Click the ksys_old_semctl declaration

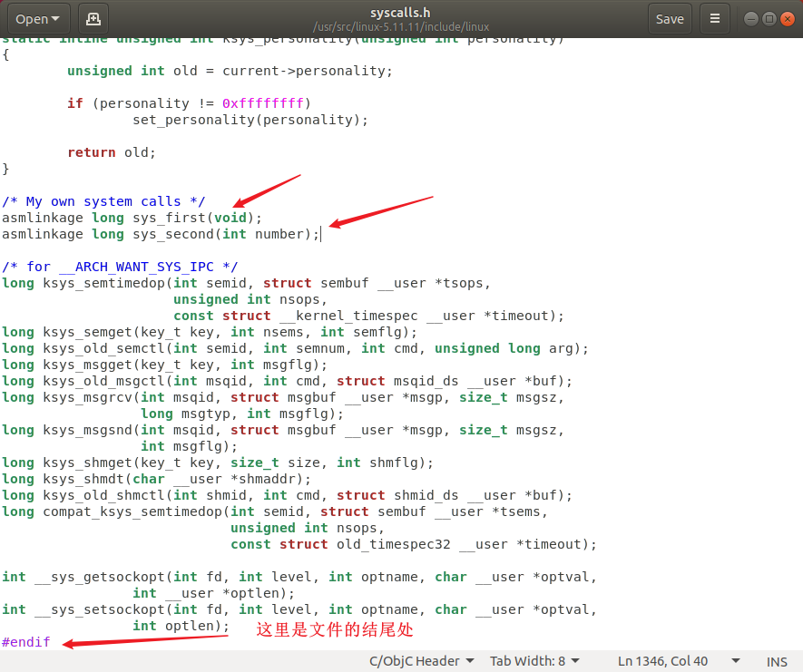(x=296, y=348)
